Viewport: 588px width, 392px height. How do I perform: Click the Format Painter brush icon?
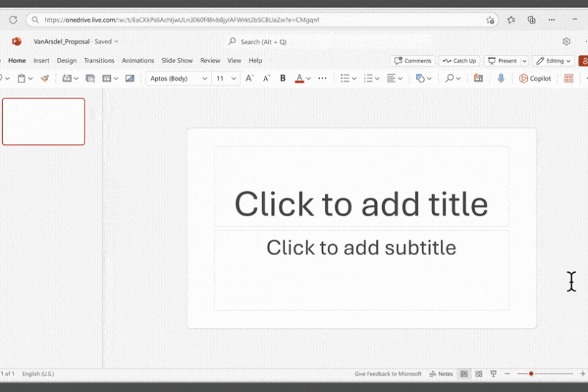(x=45, y=79)
